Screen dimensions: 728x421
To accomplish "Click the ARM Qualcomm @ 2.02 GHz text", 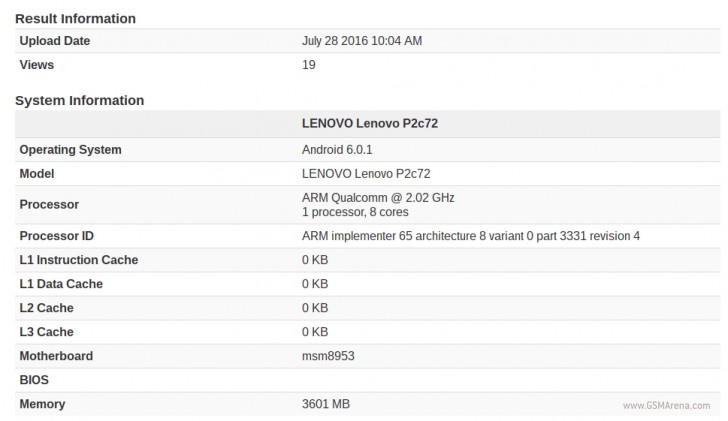I will (x=378, y=198).
